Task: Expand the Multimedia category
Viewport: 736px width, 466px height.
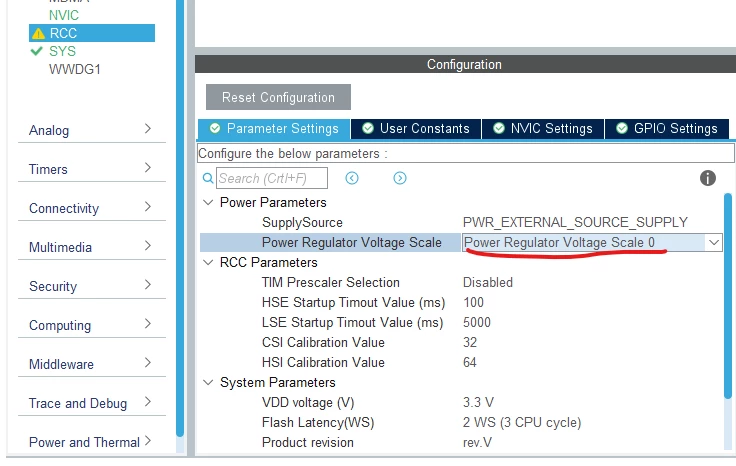Action: coord(92,247)
